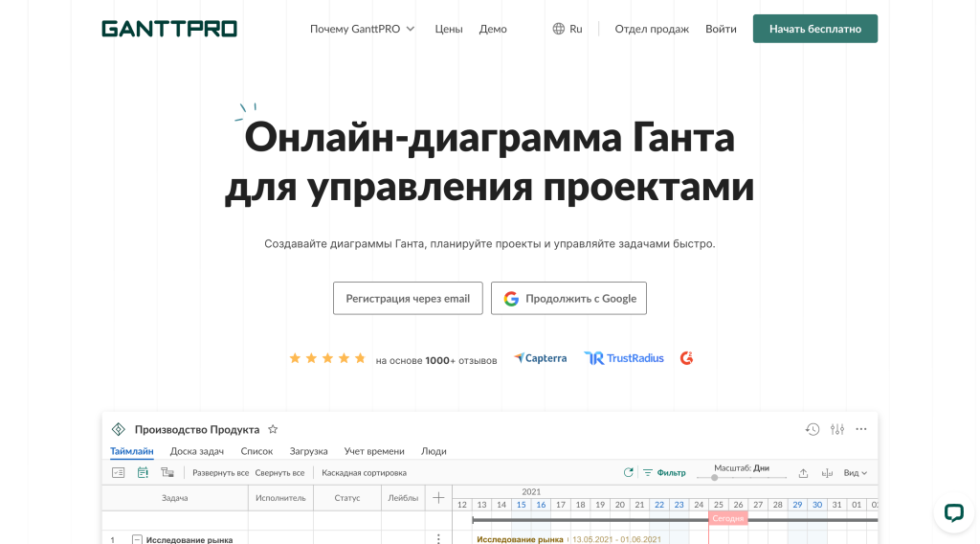Screen dimensions: 980x544
Task: Click the Google logo icon
Action: [511, 299]
